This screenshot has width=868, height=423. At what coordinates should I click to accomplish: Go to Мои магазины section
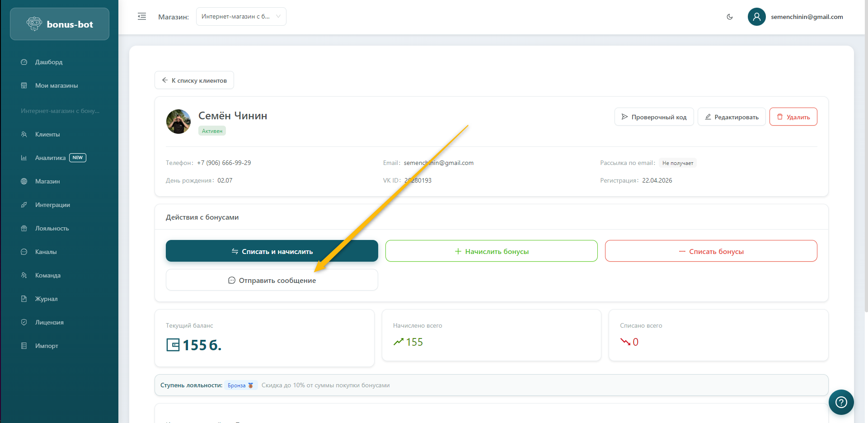point(56,85)
